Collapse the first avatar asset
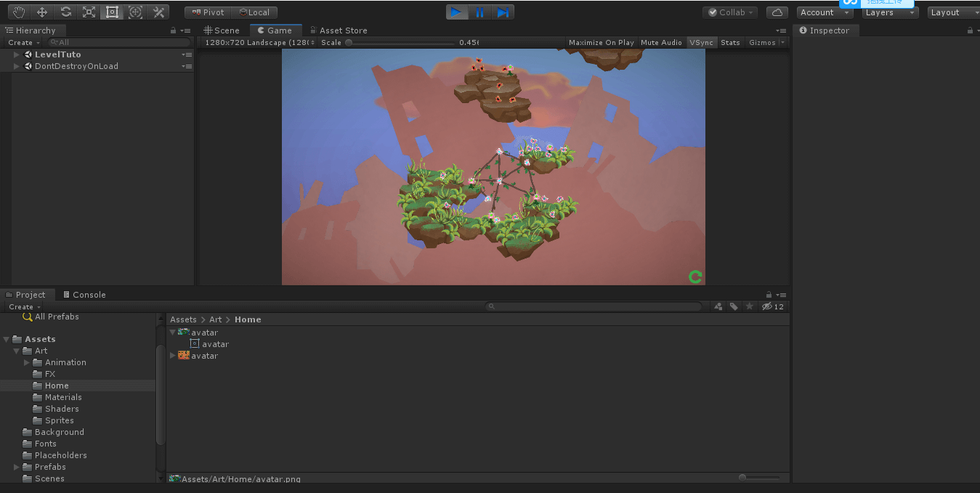This screenshot has width=980, height=493. click(x=173, y=333)
